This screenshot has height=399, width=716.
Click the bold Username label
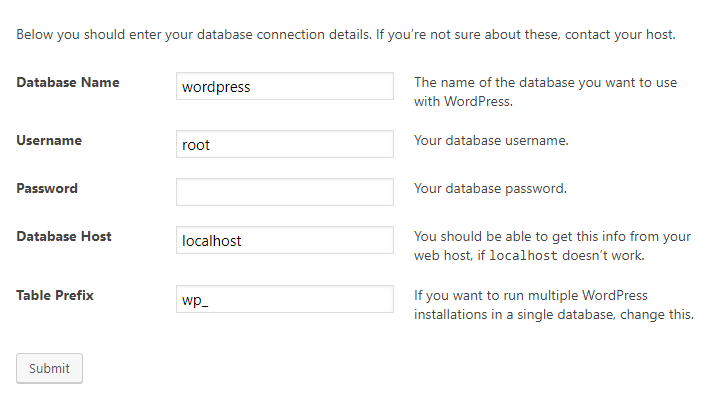49,140
